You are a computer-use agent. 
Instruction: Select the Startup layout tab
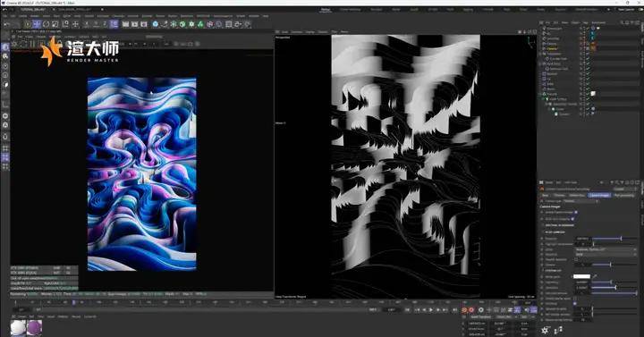pos(326,9)
